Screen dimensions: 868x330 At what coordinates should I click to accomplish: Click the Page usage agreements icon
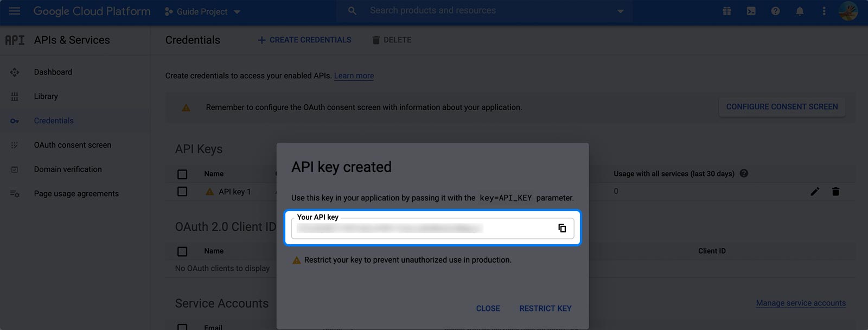pos(15,194)
